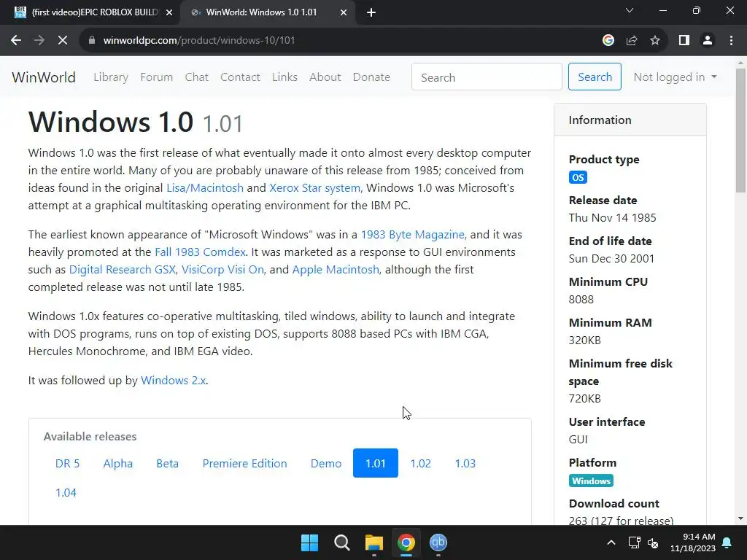Viewport: 747px width, 560px height.
Task: Select the 1.02 release
Action: (421, 463)
